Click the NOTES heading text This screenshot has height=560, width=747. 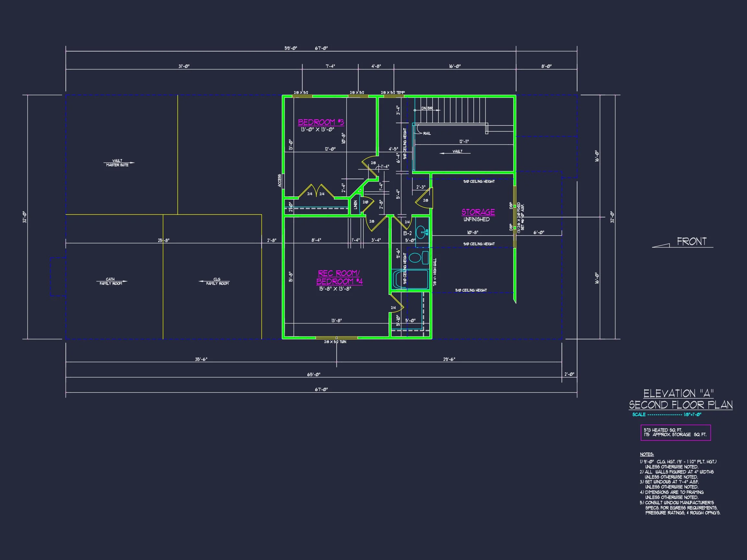pyautogui.click(x=647, y=454)
